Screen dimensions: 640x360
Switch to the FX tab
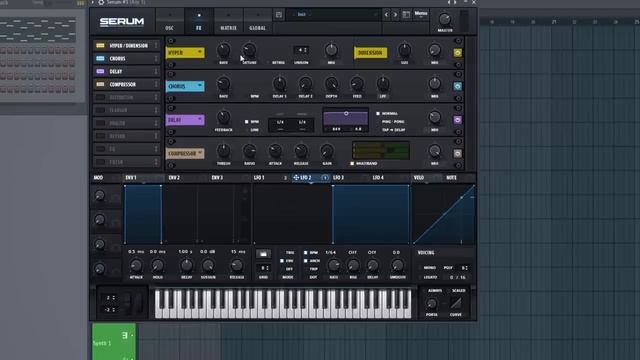click(x=199, y=21)
